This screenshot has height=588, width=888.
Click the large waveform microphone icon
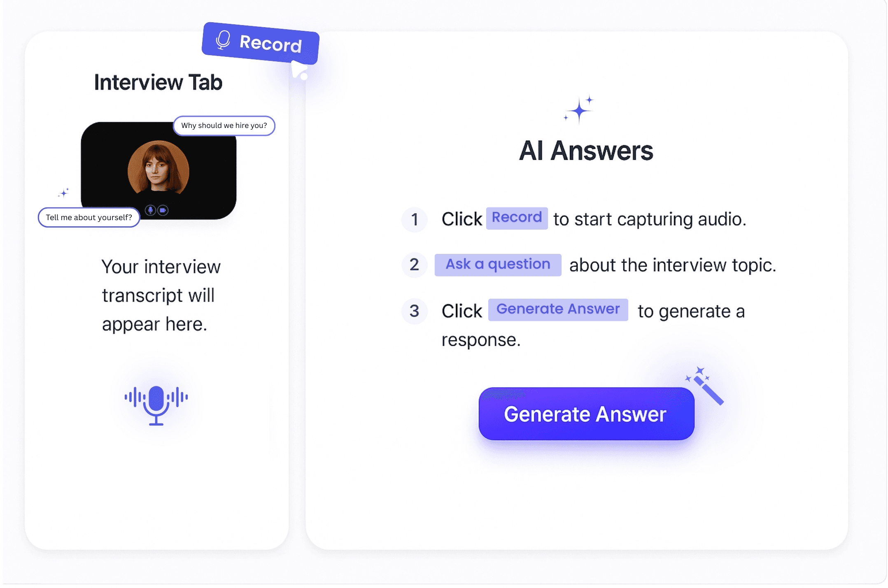click(x=156, y=405)
